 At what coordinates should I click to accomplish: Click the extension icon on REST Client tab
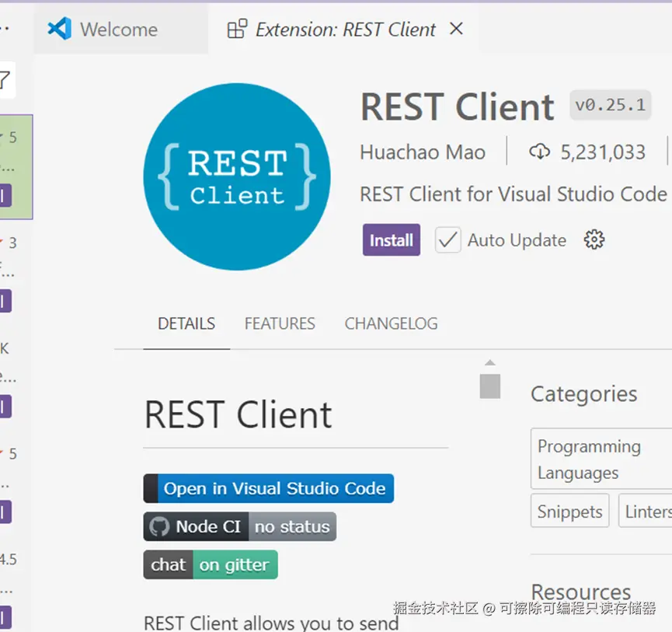237,30
